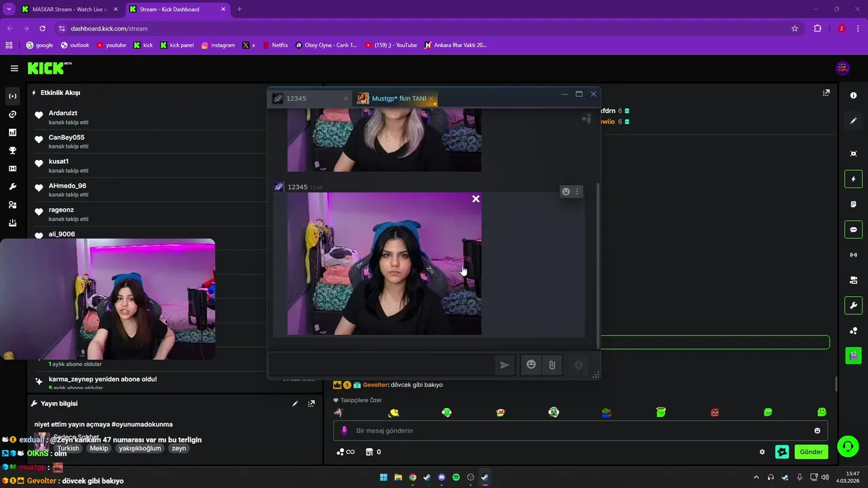Open the tab search dropdown arrow

coord(9,9)
